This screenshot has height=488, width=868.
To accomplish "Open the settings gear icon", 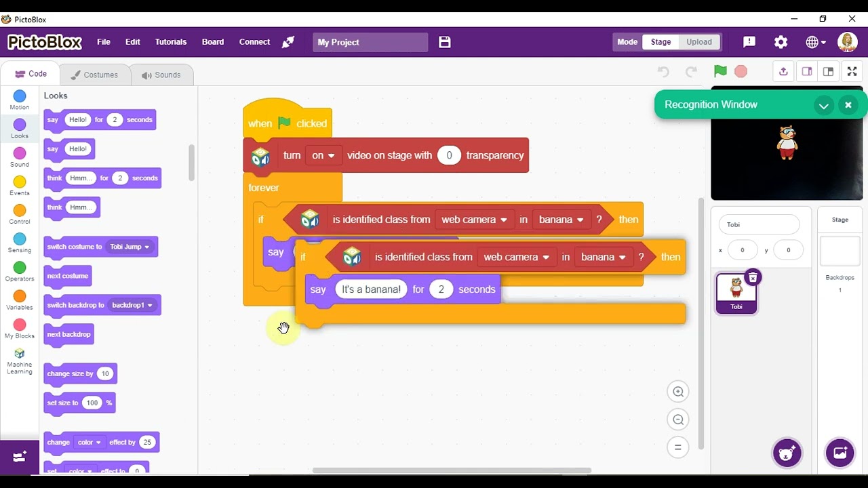I will pyautogui.click(x=781, y=42).
